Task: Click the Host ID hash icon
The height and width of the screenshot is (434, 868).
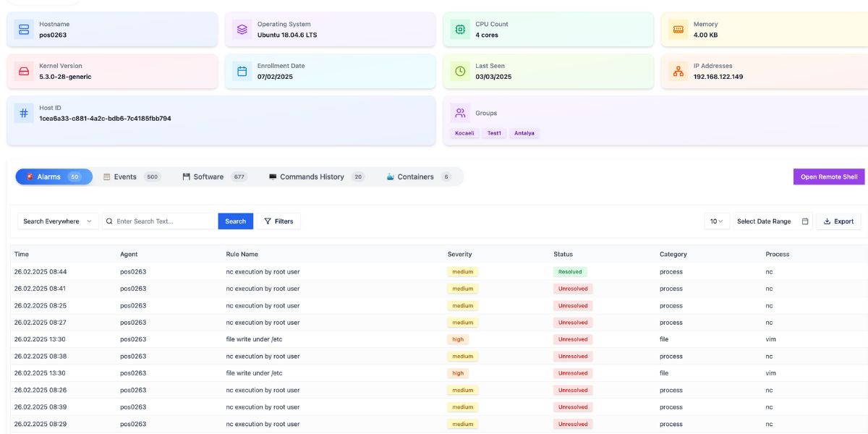Action: tap(24, 114)
